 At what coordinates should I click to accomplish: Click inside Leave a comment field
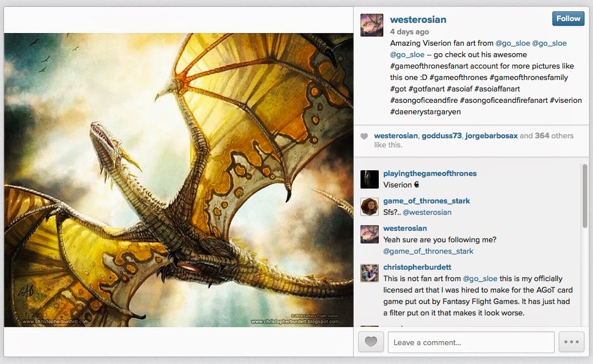click(x=471, y=342)
